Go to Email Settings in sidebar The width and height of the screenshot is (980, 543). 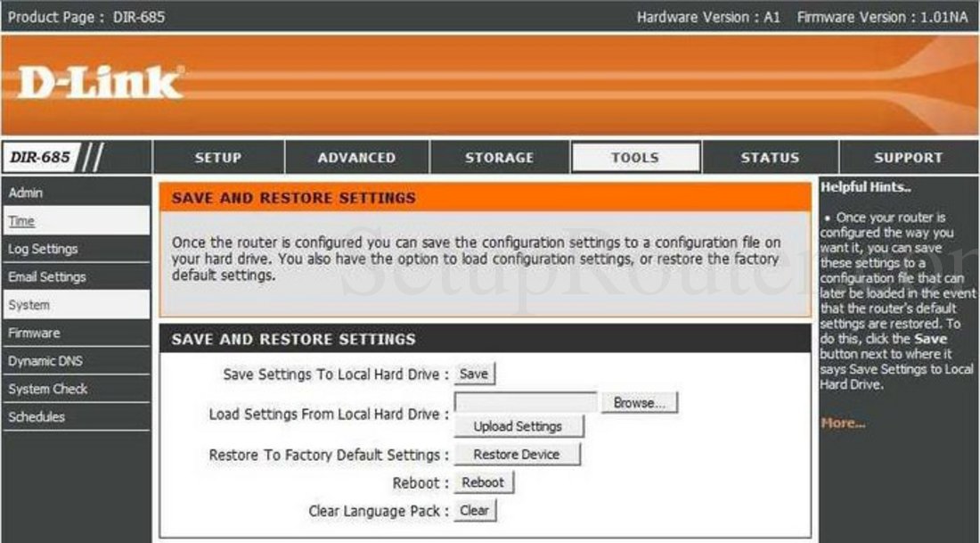point(76,276)
